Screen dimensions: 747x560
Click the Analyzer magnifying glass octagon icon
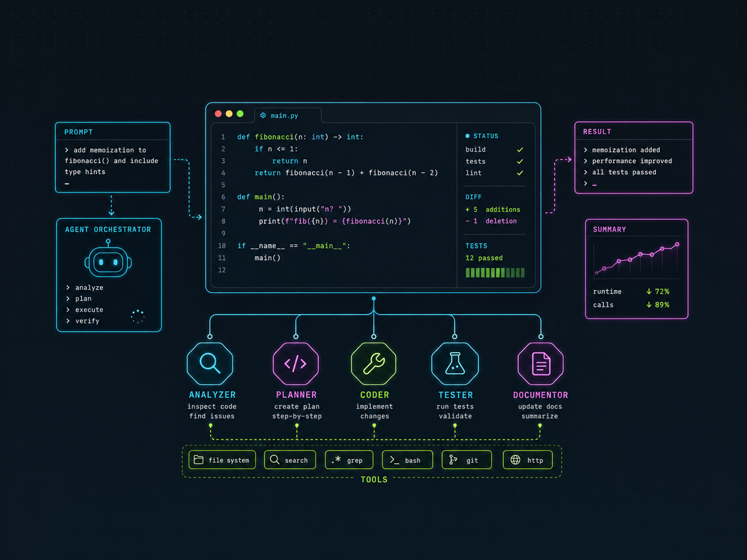click(210, 363)
